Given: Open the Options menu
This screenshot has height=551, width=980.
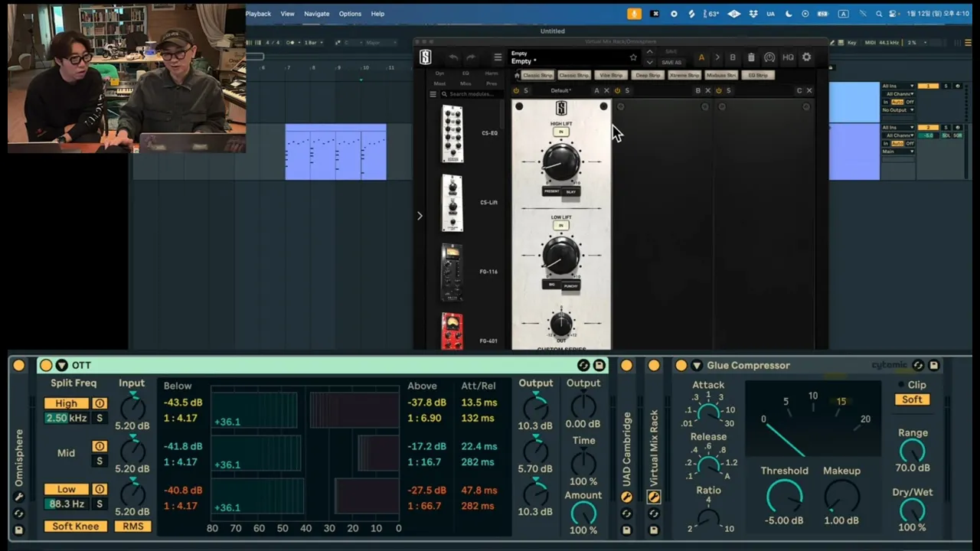Looking at the screenshot, I should [350, 14].
